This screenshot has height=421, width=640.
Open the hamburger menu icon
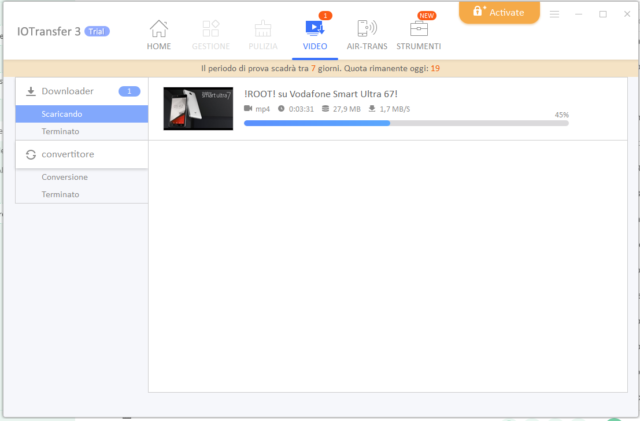pyautogui.click(x=554, y=14)
